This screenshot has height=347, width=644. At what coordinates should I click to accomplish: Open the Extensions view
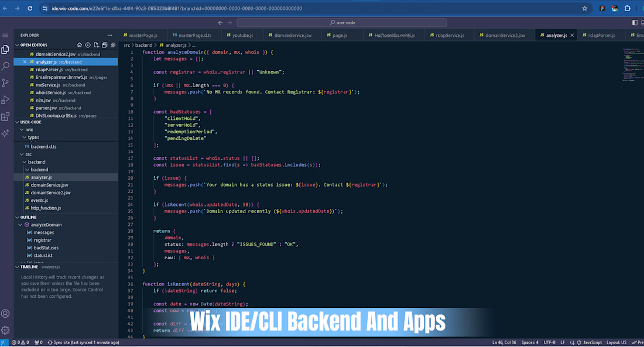5,116
